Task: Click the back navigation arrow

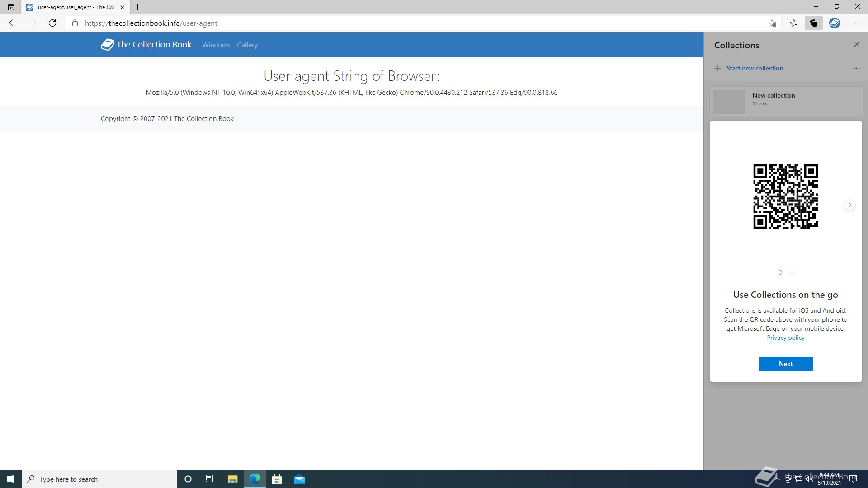Action: 13,23
